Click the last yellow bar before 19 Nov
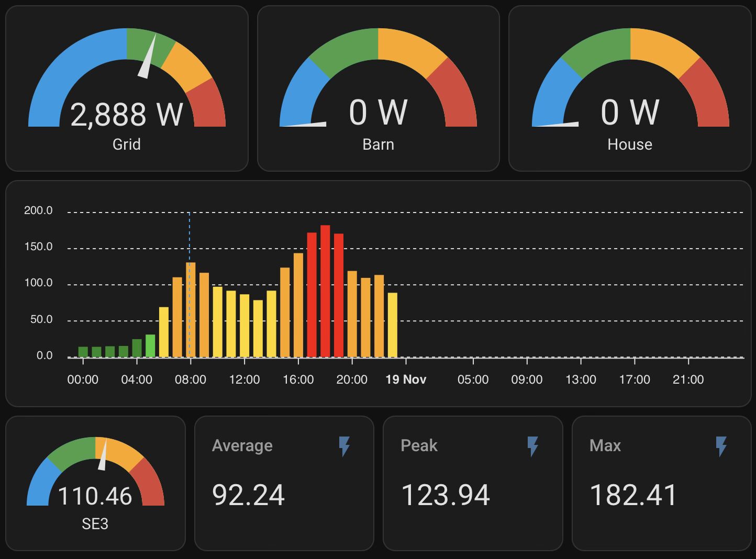The image size is (756, 559). coord(393,325)
